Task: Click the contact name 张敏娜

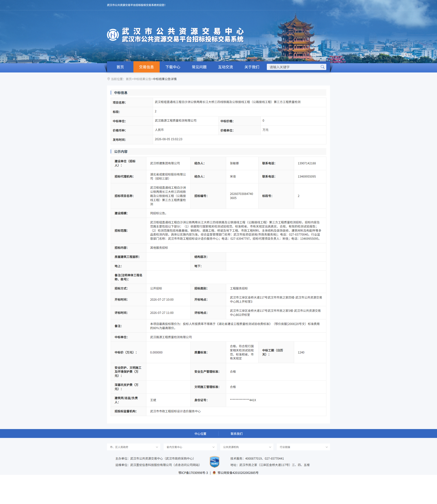Action: coord(234,163)
